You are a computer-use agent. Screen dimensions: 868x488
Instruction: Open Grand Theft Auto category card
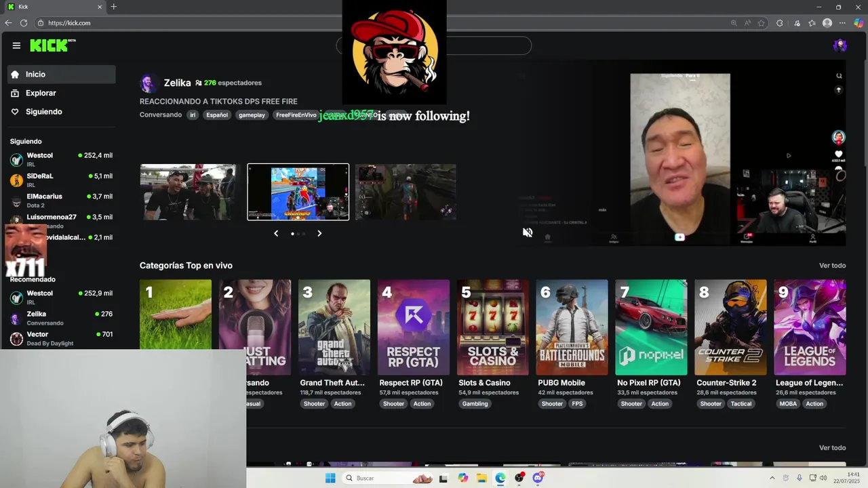334,327
